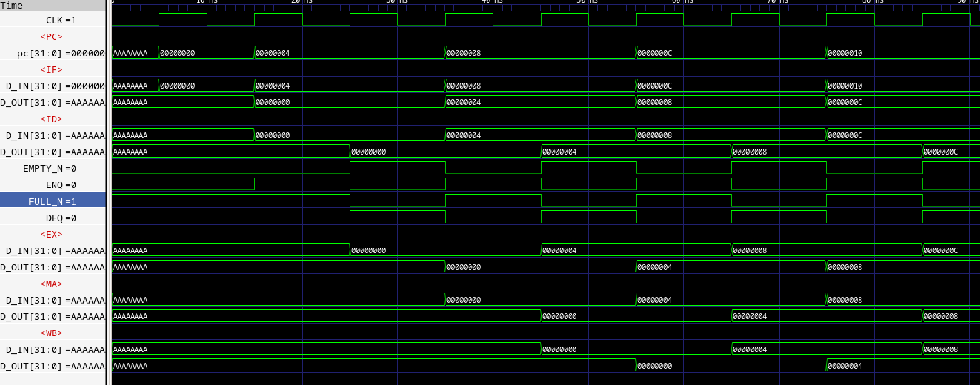
Task: Select the pc[31:0] signal row
Action: (61, 53)
